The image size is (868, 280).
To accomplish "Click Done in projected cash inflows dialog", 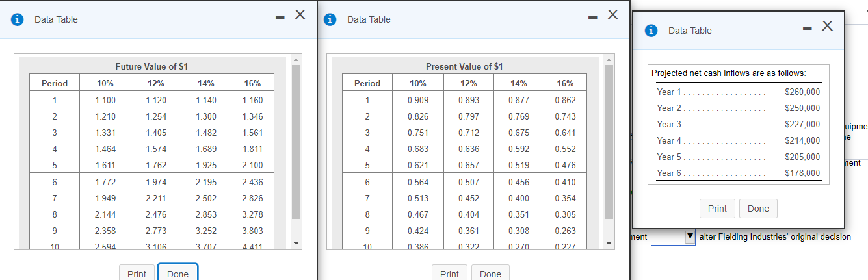I will click(758, 209).
